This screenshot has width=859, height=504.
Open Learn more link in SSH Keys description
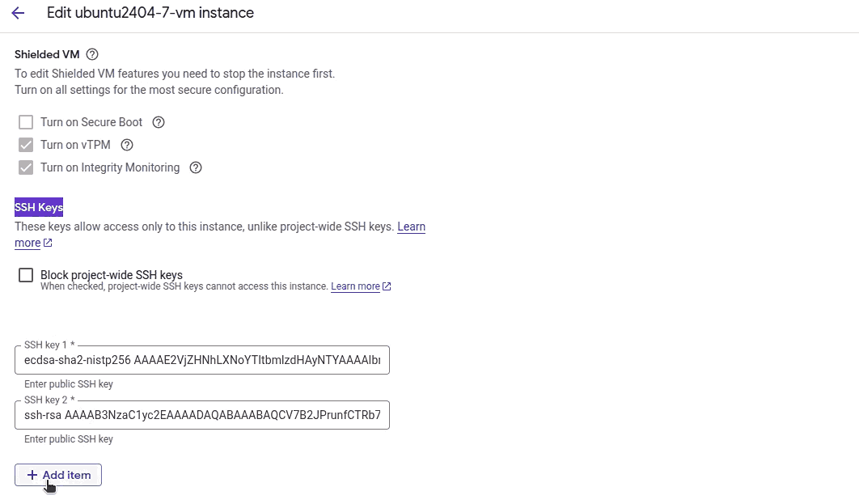tap(411, 227)
